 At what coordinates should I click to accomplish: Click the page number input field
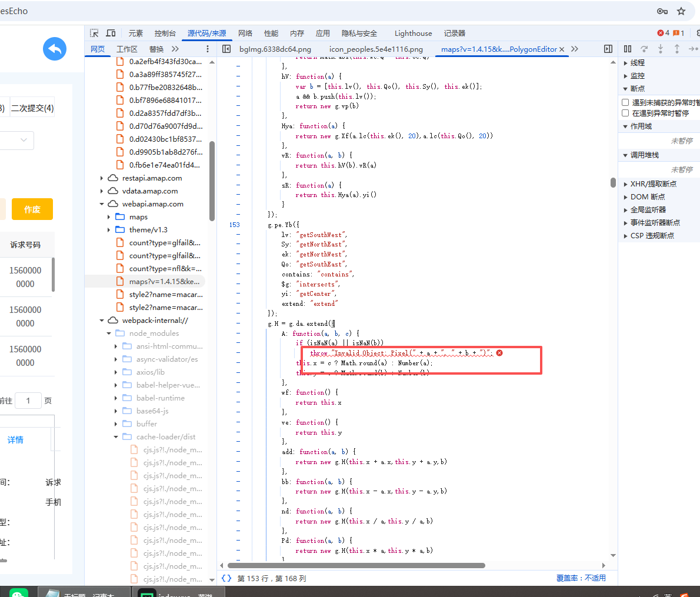[28, 401]
